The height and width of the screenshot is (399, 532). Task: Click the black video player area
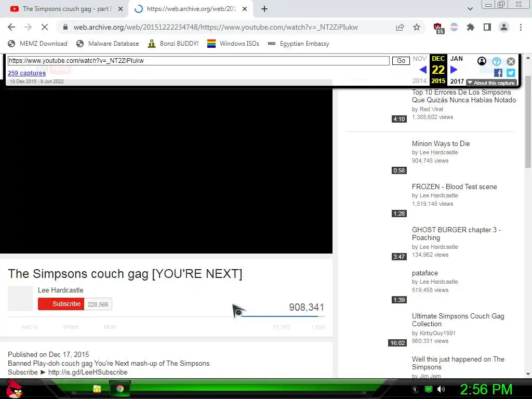tap(166, 170)
